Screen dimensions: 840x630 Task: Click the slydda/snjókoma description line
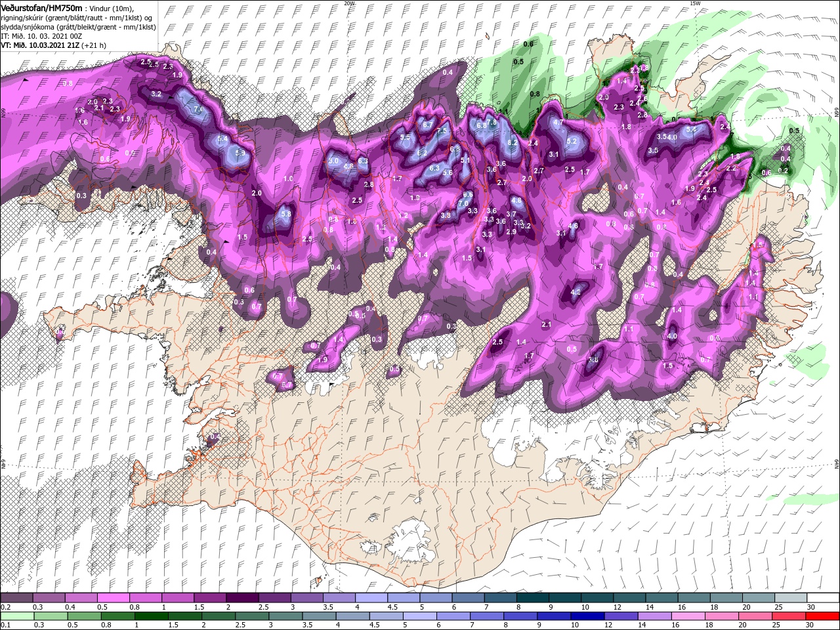click(x=78, y=27)
